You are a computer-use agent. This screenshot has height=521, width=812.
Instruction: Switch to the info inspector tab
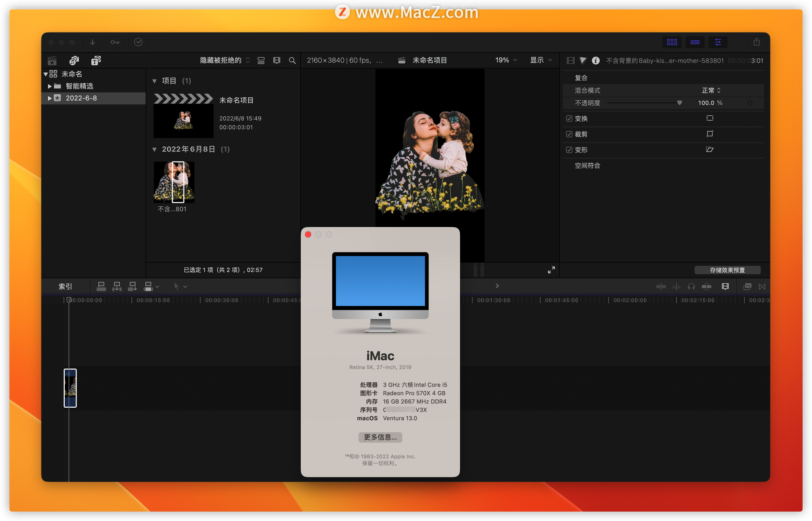tap(595, 60)
